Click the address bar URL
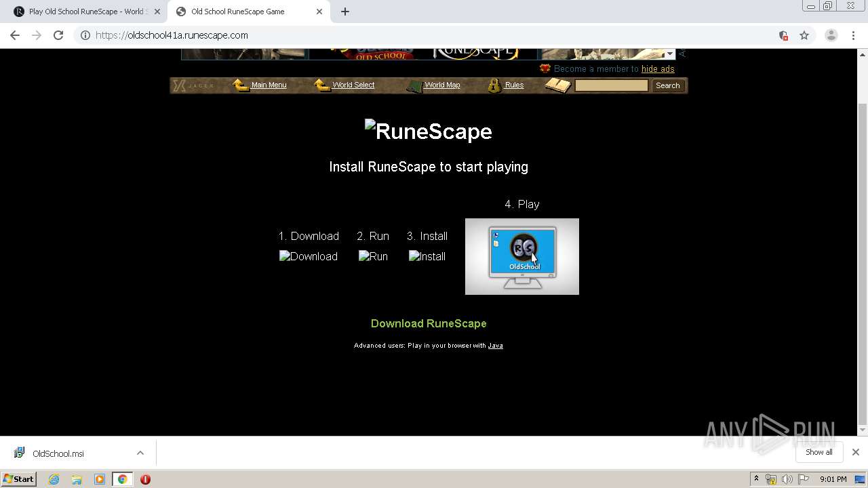Viewport: 868px width, 488px height. [x=172, y=35]
